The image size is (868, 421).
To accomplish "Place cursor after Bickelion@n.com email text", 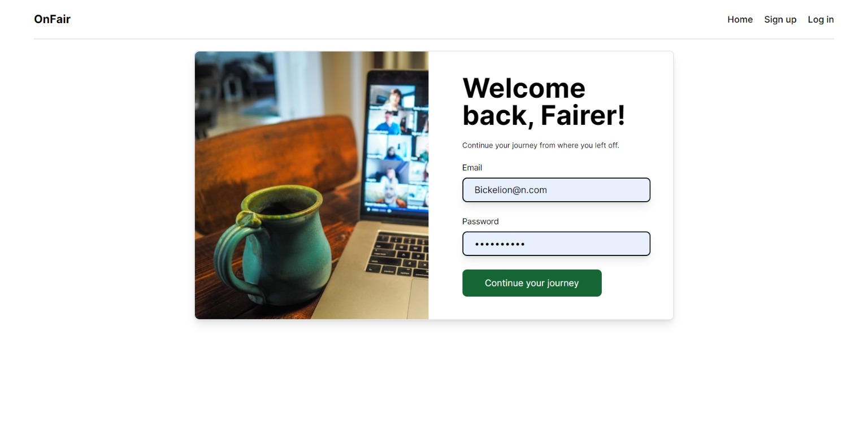I will point(548,190).
